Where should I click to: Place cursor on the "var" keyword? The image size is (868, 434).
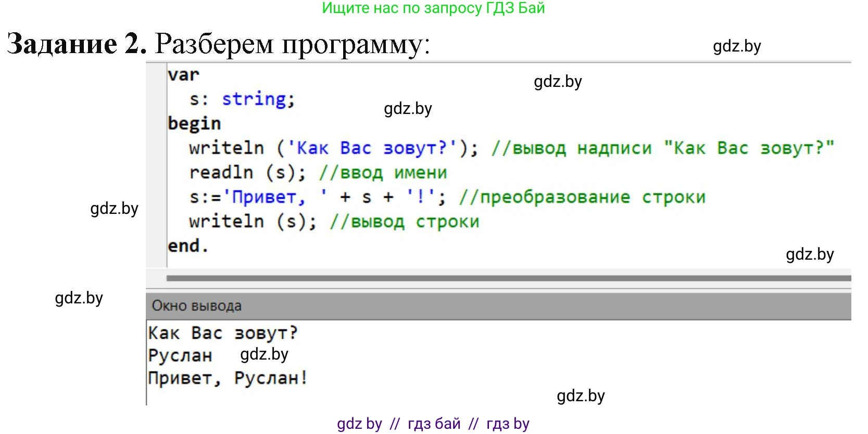(x=183, y=75)
